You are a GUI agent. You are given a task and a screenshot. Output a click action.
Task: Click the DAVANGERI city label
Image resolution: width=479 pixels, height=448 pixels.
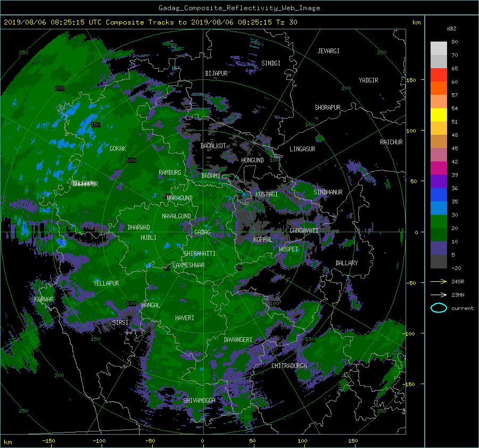[x=238, y=340]
